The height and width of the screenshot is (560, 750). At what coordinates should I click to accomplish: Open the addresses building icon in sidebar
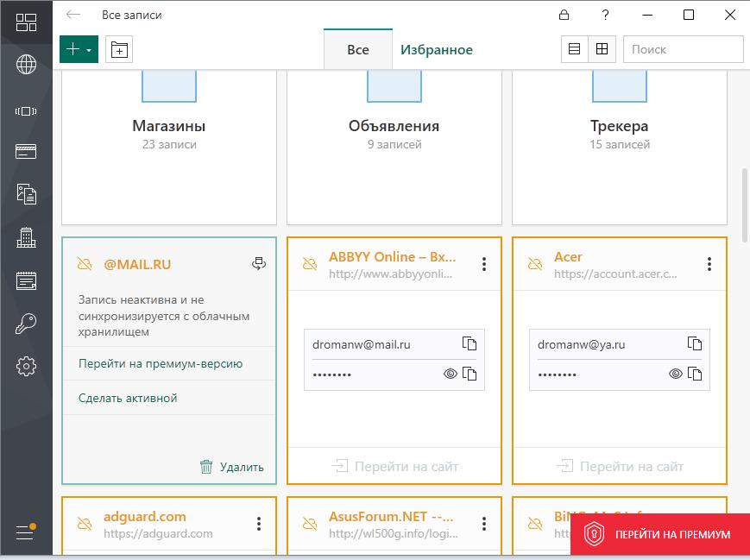26,236
